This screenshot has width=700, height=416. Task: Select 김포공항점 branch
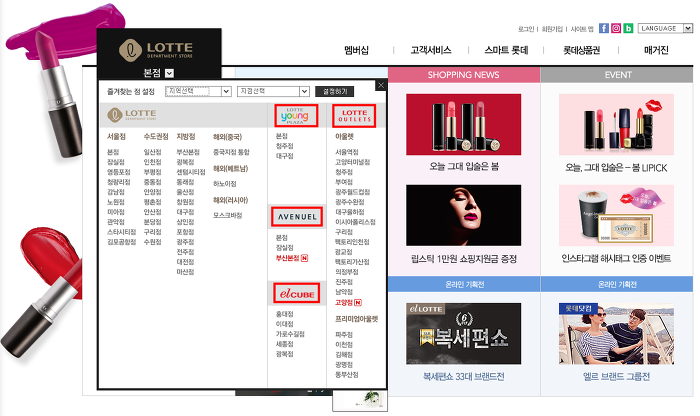121,241
